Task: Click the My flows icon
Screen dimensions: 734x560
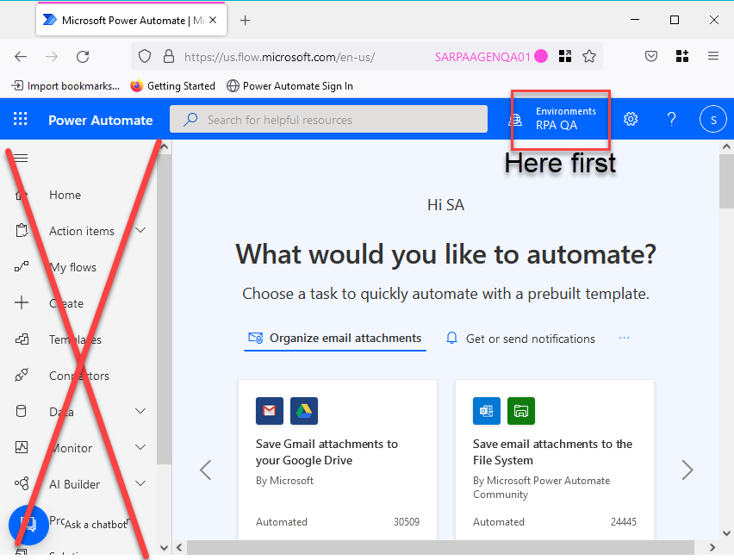Action: (21, 267)
